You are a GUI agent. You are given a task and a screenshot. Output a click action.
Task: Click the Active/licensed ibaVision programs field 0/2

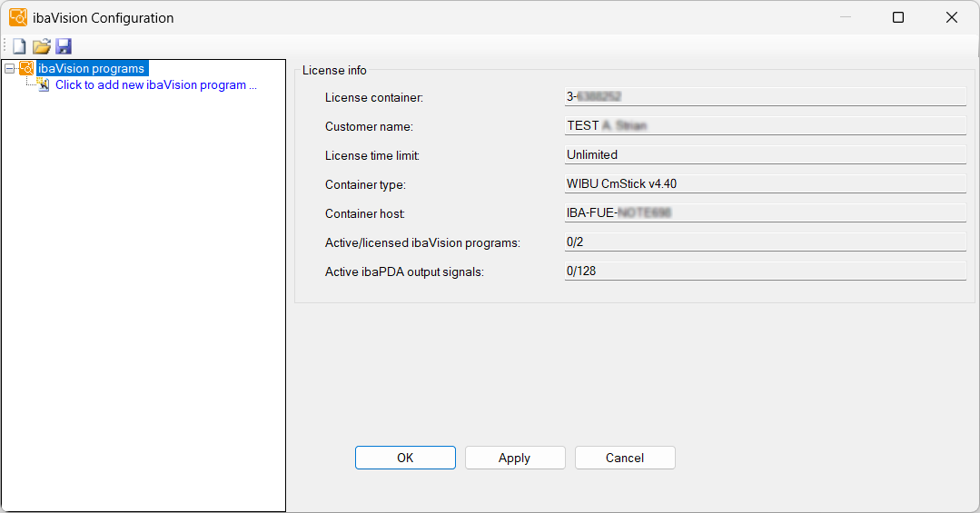coord(766,242)
